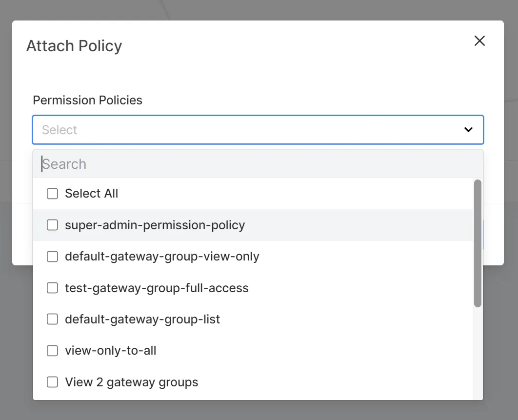The width and height of the screenshot is (518, 420).
Task: Check View 2 gateway groups checkbox
Action: pyautogui.click(x=52, y=382)
